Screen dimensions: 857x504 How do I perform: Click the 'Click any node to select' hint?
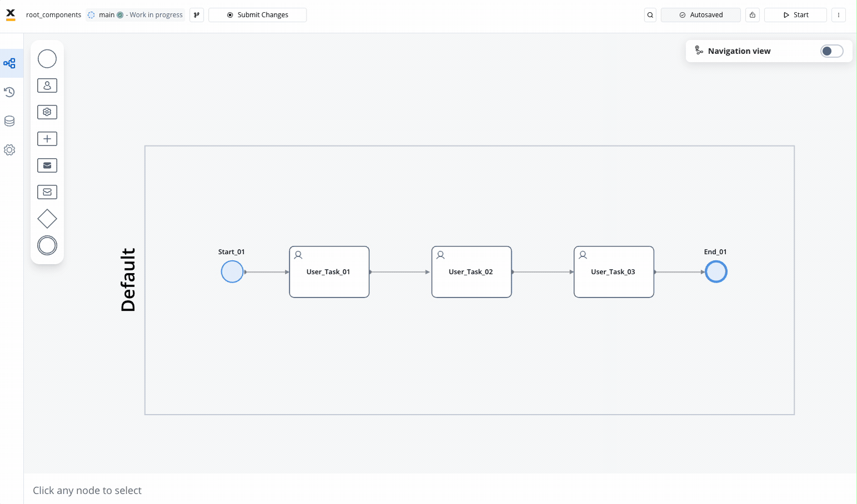coord(87,491)
